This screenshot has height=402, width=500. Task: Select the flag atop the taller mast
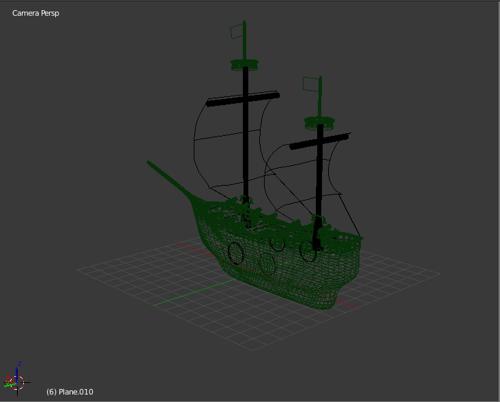pyautogui.click(x=237, y=31)
